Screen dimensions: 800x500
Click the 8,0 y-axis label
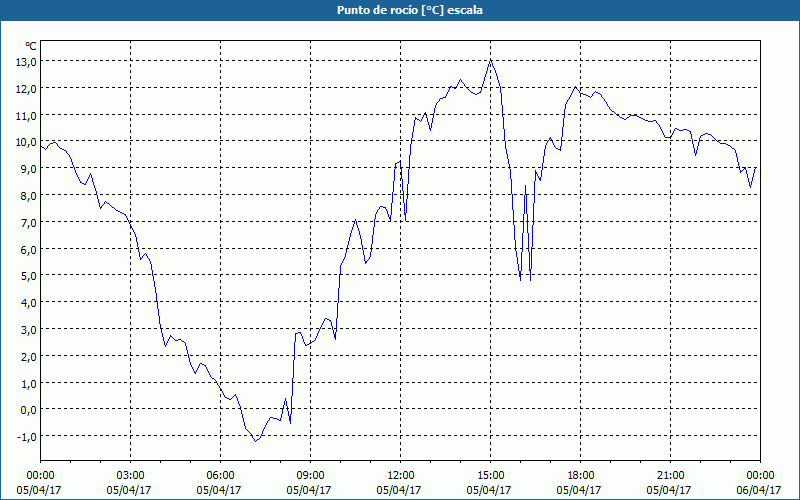tap(28, 196)
